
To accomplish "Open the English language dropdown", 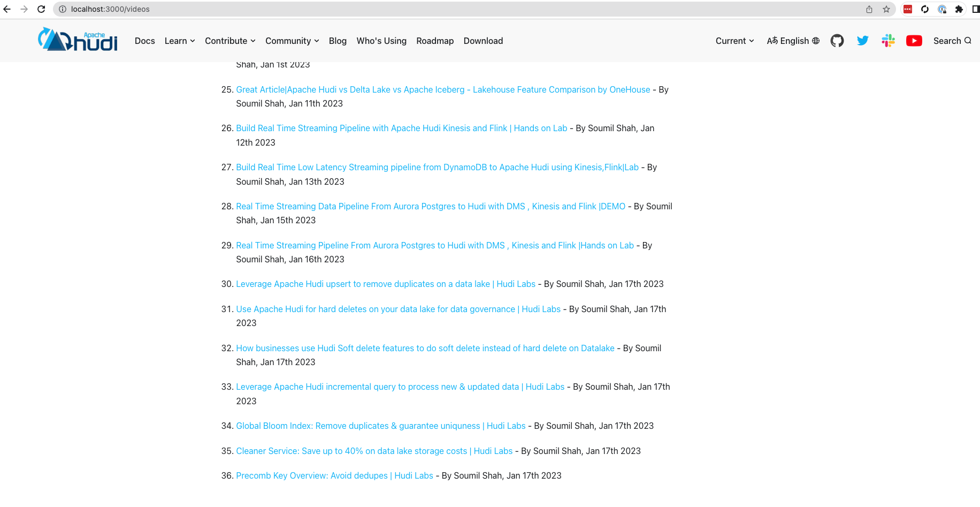I will point(793,41).
